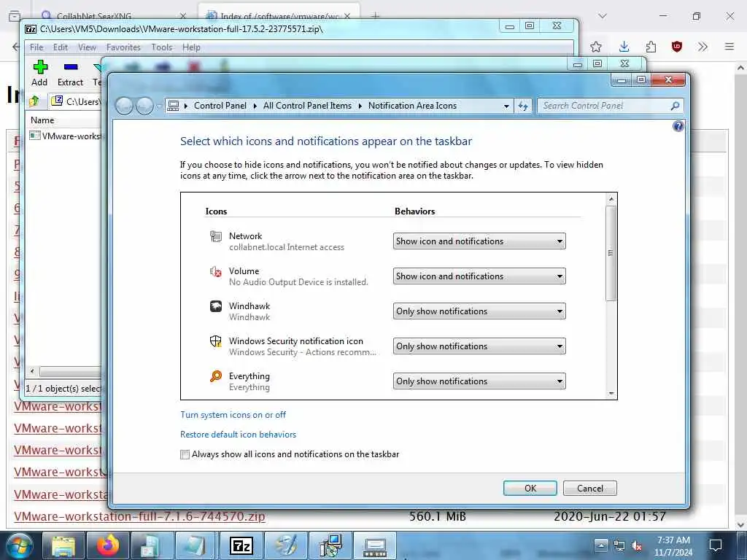Click the Volume icon in the icons list

216,271
